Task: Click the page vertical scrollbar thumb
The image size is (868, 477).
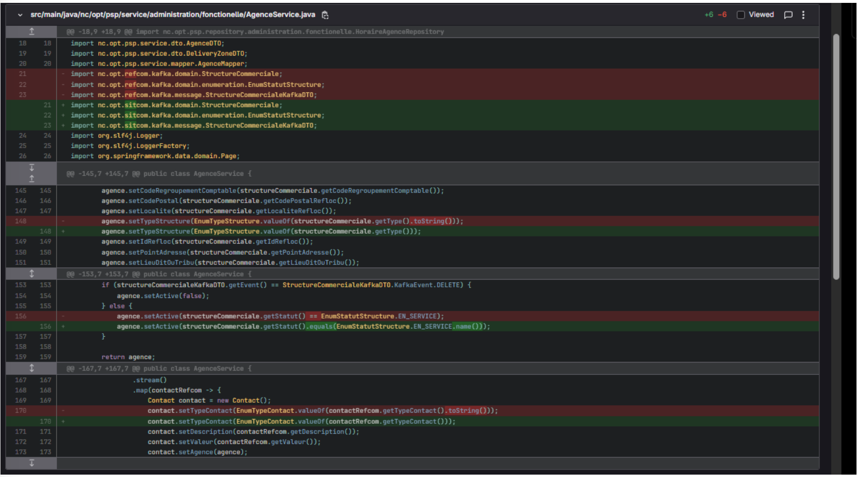Action: click(836, 157)
